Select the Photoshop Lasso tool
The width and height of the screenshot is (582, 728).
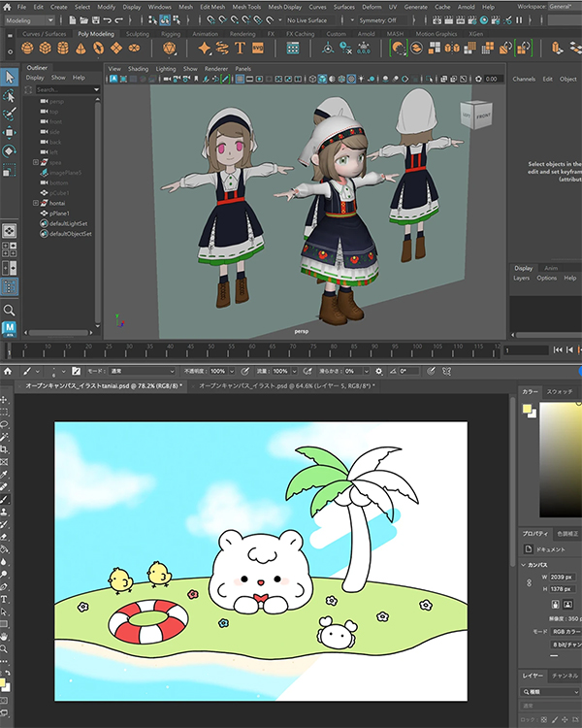click(4, 424)
